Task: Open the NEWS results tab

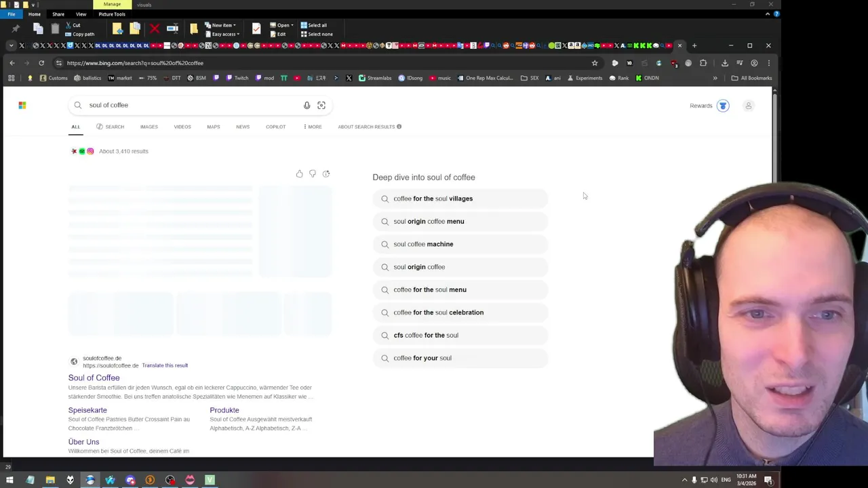Action: click(x=243, y=127)
